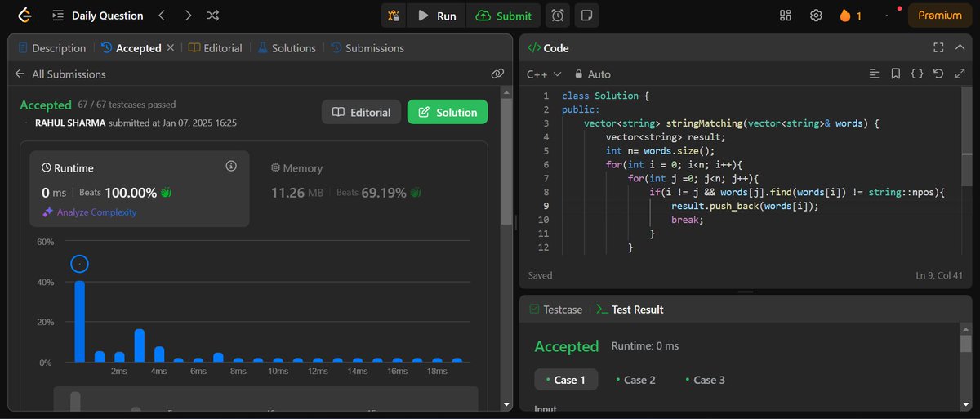Select Case 3 result

pos(706,380)
